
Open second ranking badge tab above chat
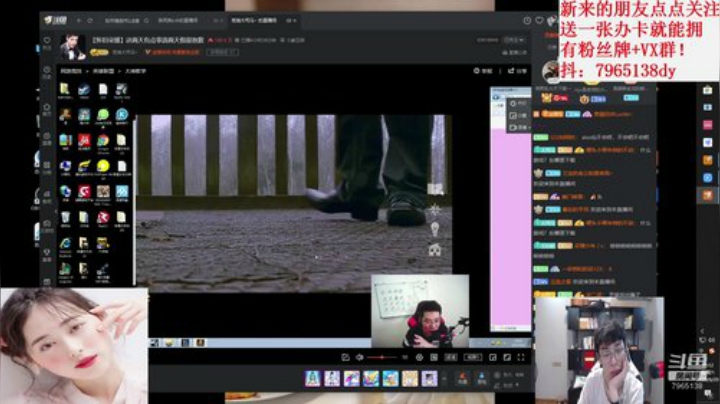click(593, 98)
